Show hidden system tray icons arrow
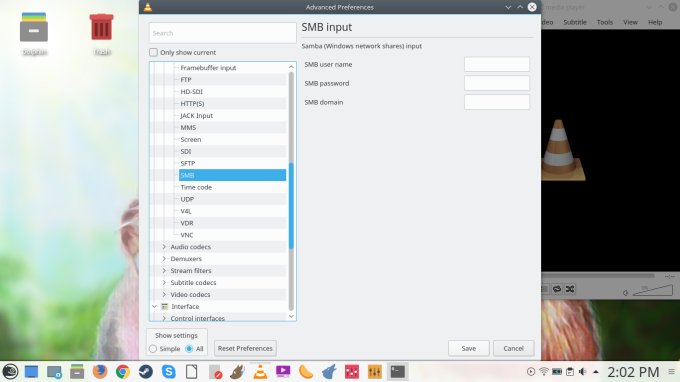The height and width of the screenshot is (382, 680). pos(596,372)
